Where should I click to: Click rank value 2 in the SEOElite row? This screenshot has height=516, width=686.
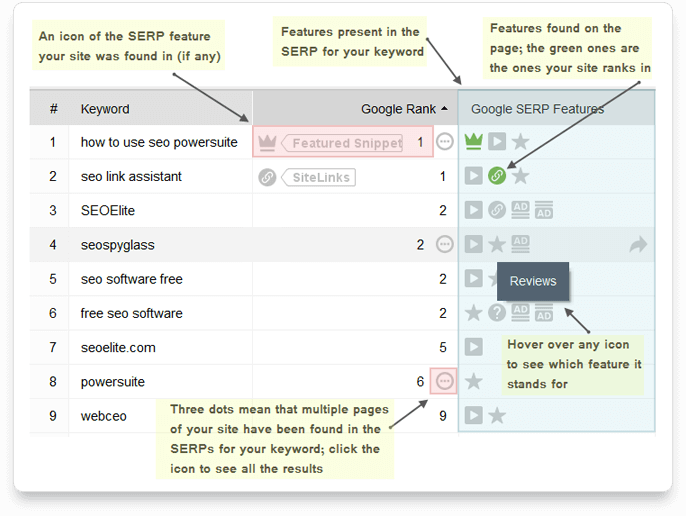pyautogui.click(x=443, y=211)
